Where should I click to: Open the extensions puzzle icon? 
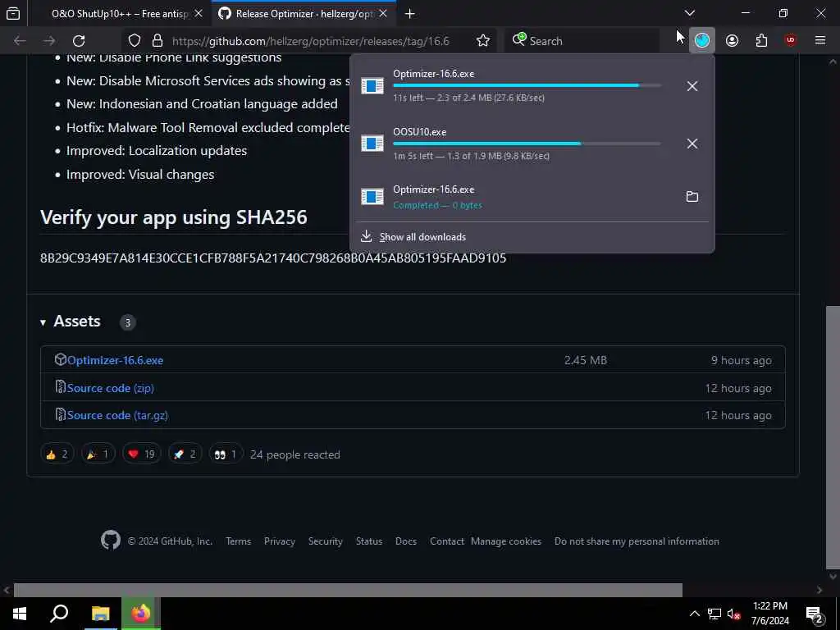[761, 40]
